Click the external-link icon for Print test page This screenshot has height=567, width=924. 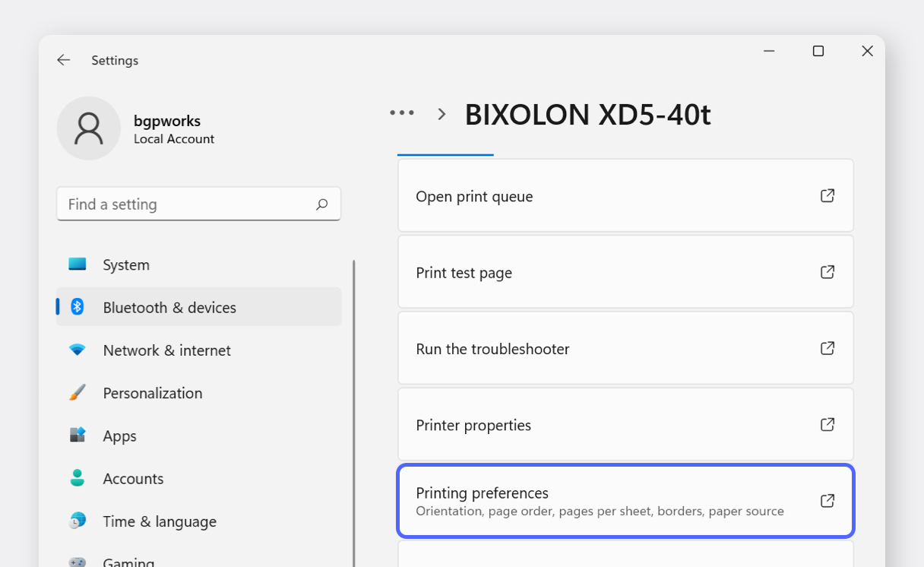point(827,272)
